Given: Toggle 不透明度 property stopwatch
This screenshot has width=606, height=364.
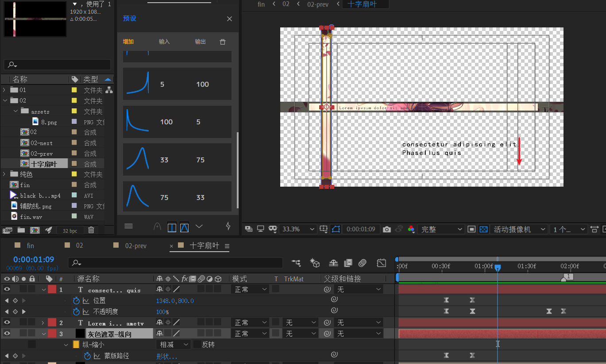Looking at the screenshot, I should (76, 311).
